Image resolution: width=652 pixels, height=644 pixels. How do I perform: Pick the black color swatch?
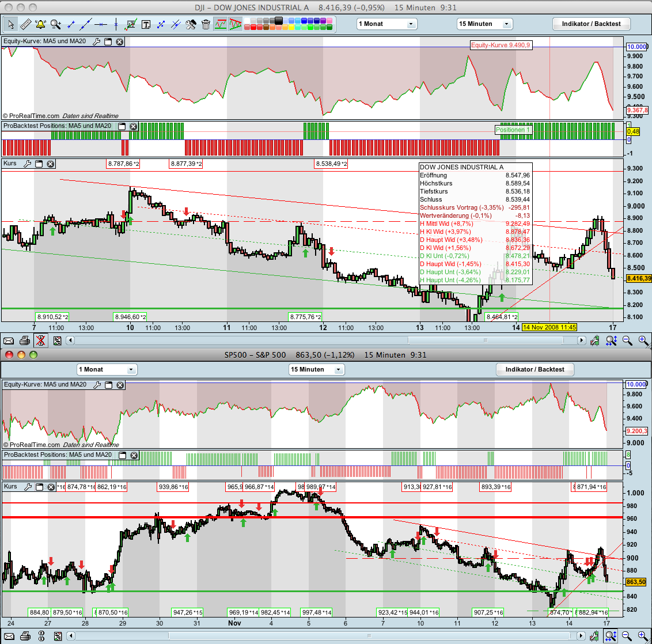click(x=278, y=20)
